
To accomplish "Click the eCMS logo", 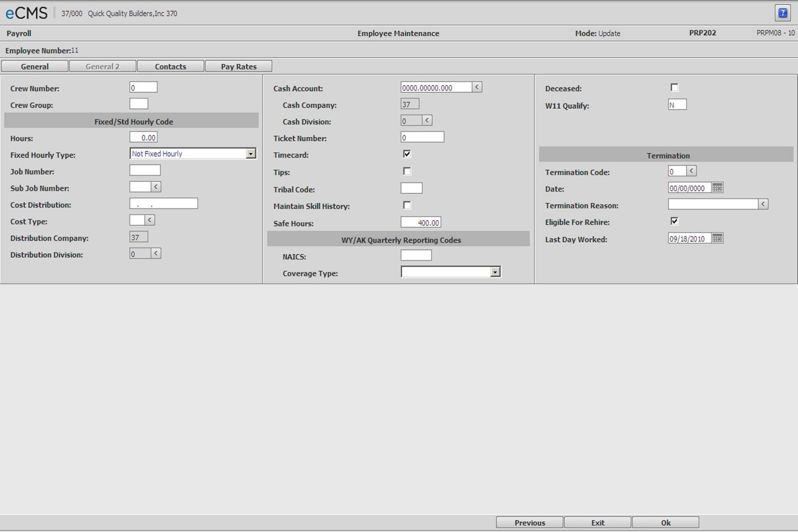I will pos(26,13).
